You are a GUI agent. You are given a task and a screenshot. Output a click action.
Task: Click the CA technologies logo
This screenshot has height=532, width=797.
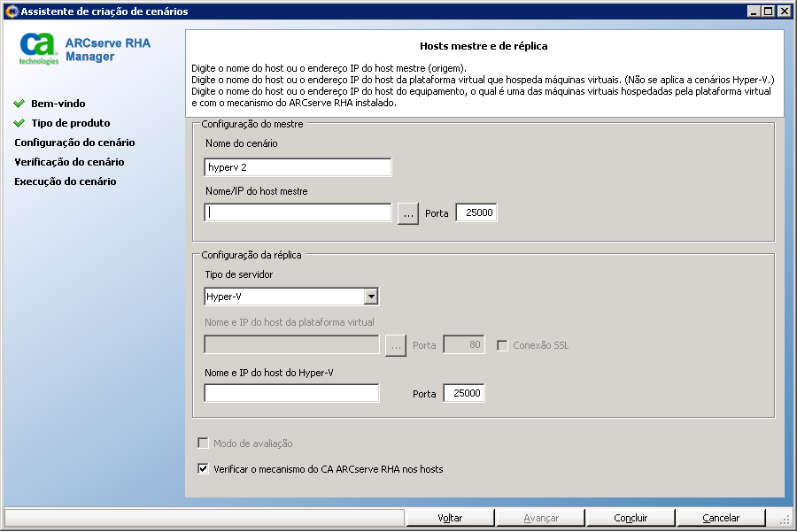39,50
